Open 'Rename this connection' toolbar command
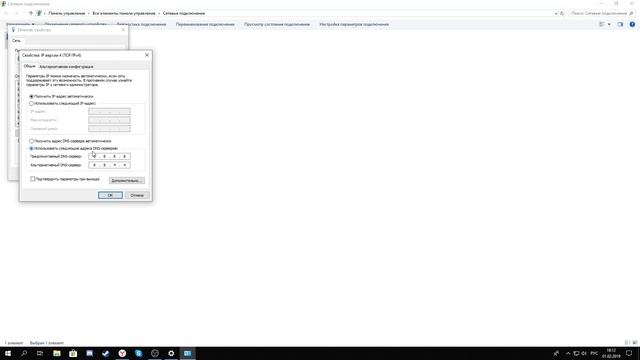This screenshot has height=360, width=640. (205, 24)
